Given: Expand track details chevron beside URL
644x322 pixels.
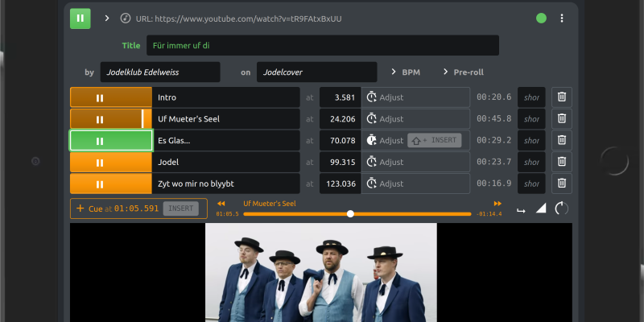Looking at the screenshot, I should click(x=107, y=18).
